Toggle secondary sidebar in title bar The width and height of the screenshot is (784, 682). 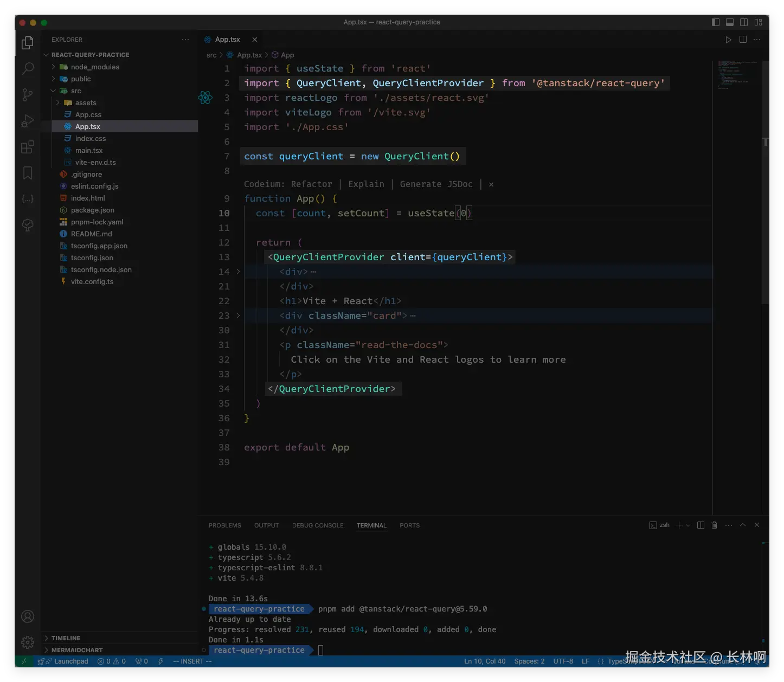744,22
